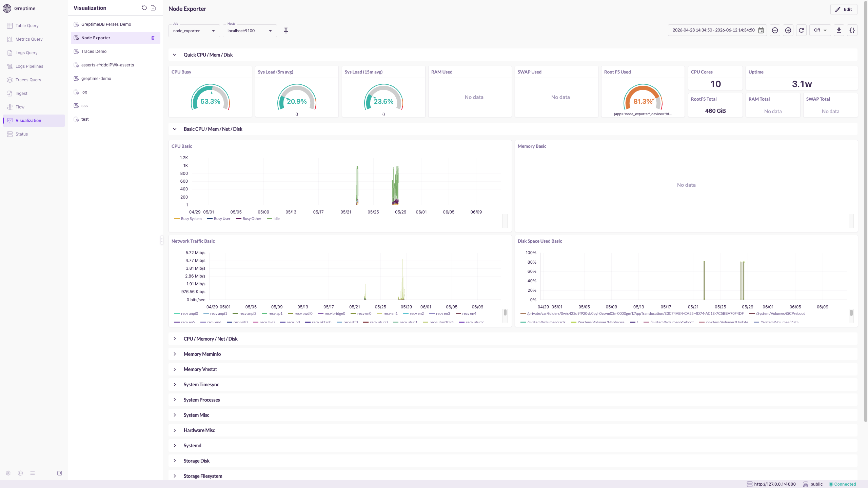The height and width of the screenshot is (488, 868).
Task: Toggle recv anpi0 series visibility
Action: coord(186,313)
